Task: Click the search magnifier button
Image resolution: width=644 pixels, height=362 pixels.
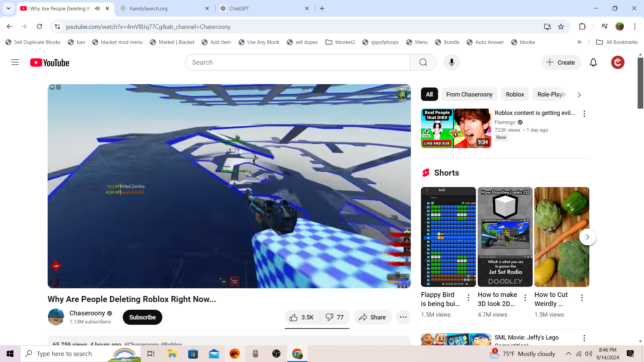Action: [423, 62]
